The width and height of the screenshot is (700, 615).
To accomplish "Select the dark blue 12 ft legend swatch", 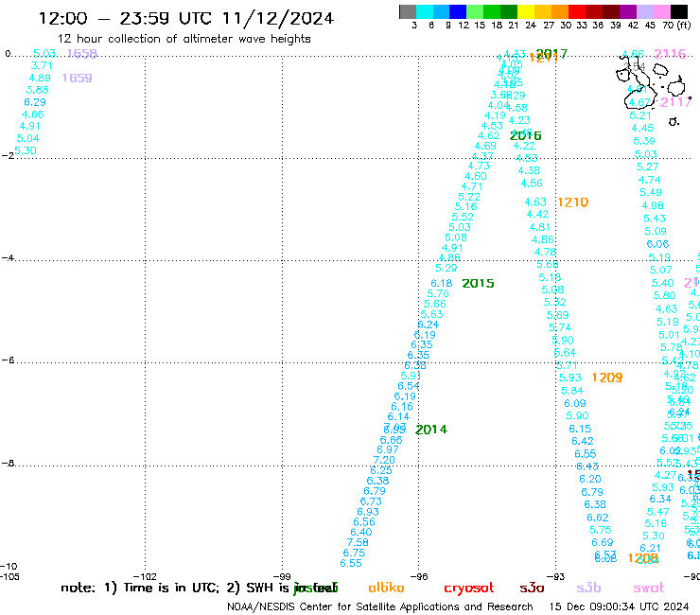I will click(458, 11).
